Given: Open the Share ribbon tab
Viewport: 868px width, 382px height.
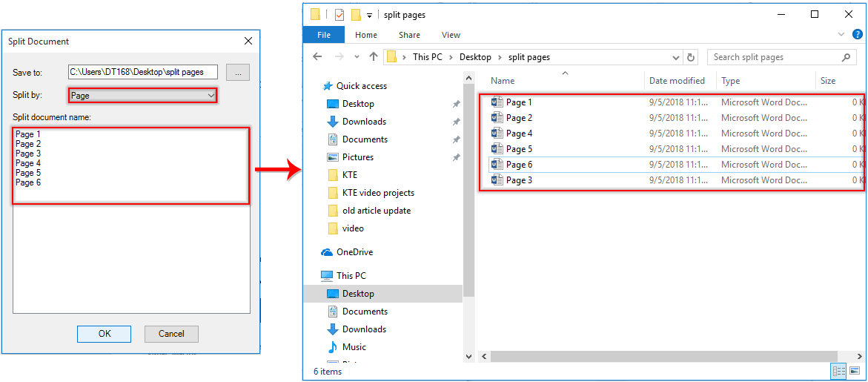Looking at the screenshot, I should [409, 35].
